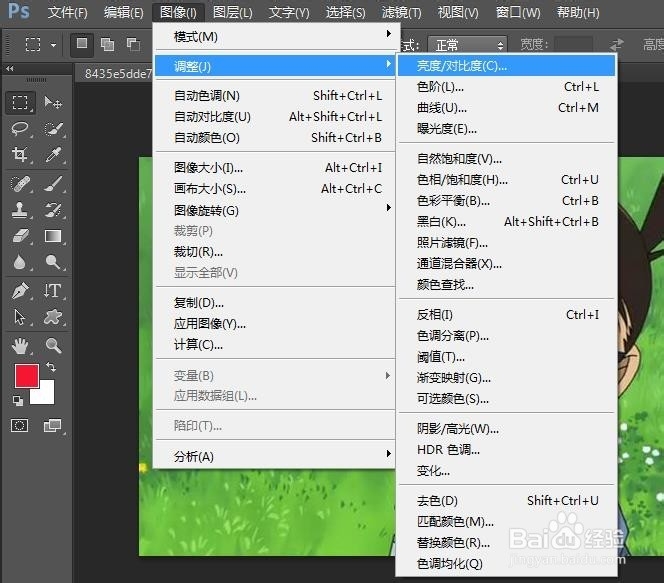Select the Clone Stamp tool

20,210
